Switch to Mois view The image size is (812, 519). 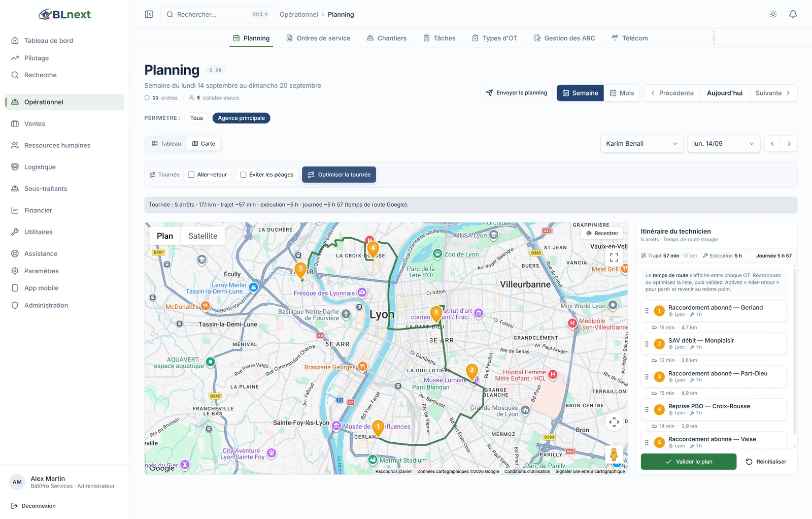click(622, 93)
